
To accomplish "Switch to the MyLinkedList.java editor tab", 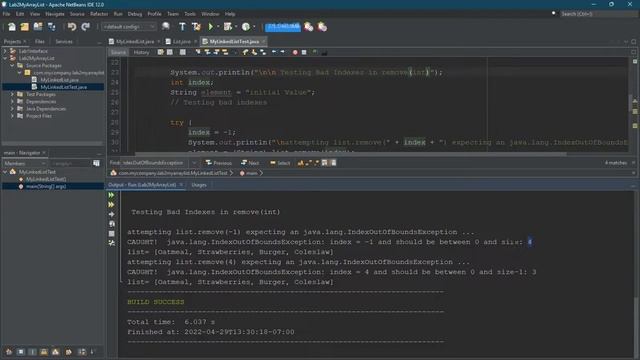I will point(135,42).
